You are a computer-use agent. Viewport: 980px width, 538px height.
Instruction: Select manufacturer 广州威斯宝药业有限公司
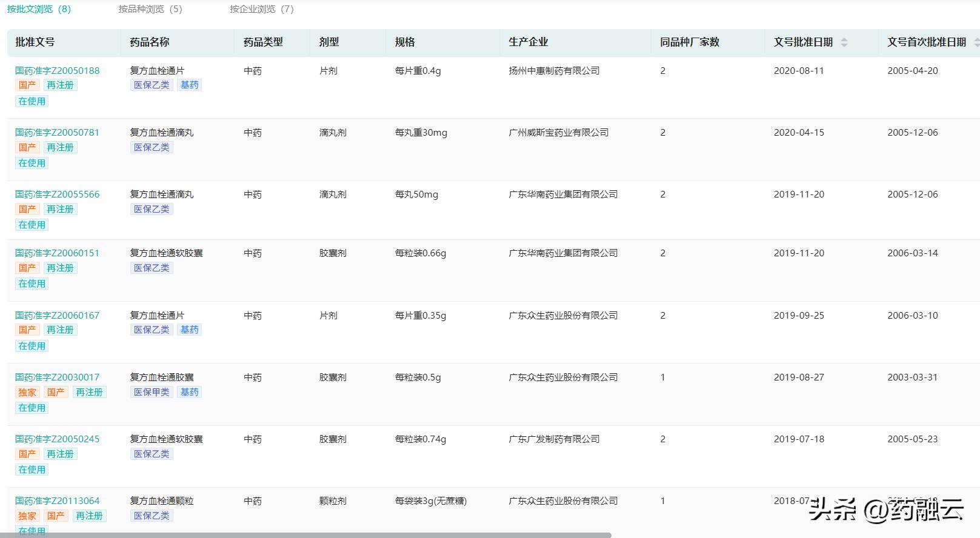pos(559,132)
